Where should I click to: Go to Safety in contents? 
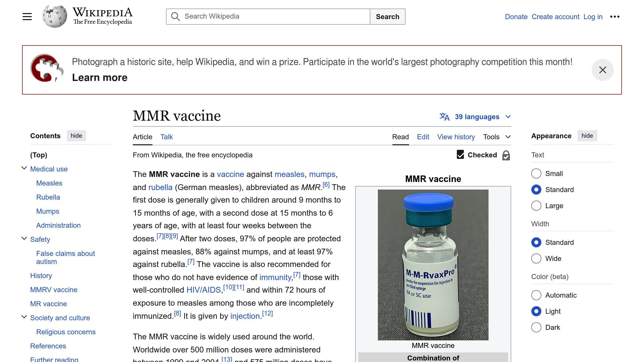click(40, 239)
